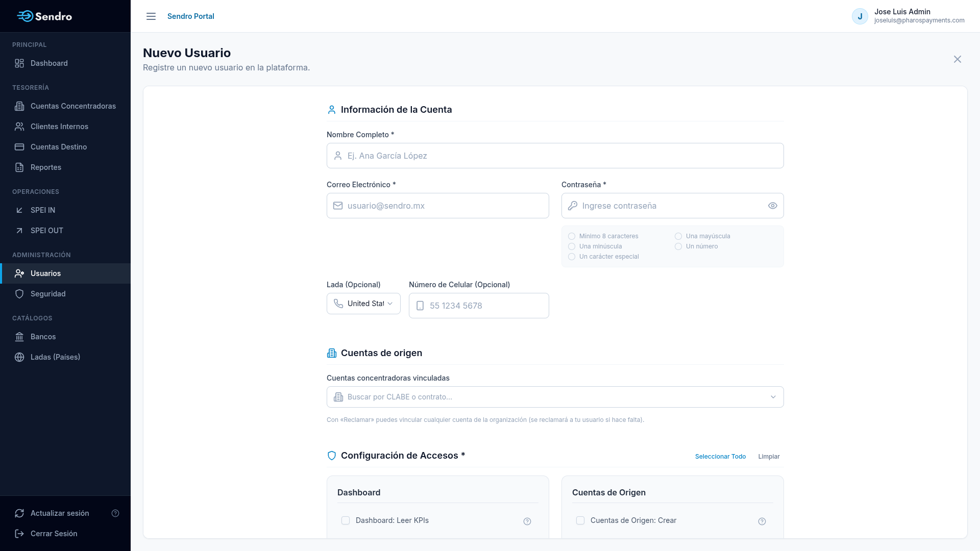
Task: Click the Usuarios user icon in sidebar
Action: [x=19, y=273]
